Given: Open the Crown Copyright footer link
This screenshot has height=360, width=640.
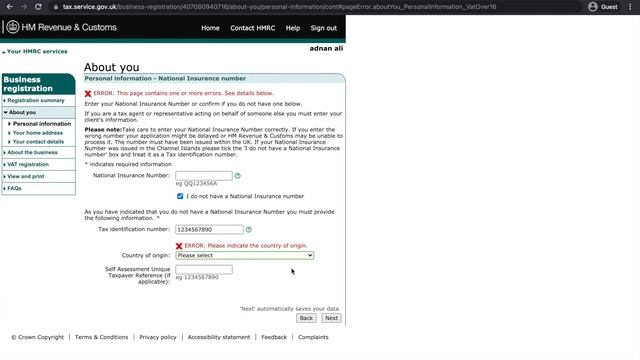Looking at the screenshot, I should pos(38,337).
